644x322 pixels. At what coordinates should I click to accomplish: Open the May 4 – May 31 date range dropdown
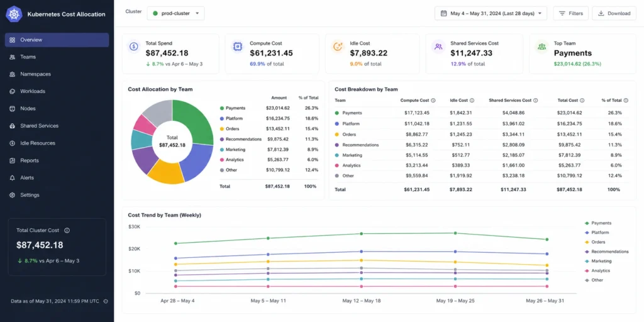(491, 13)
